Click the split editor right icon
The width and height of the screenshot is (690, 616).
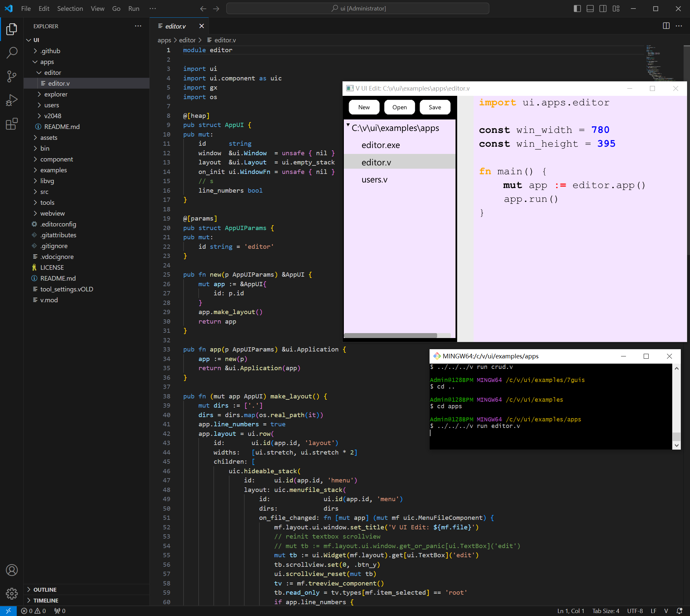[x=666, y=26]
